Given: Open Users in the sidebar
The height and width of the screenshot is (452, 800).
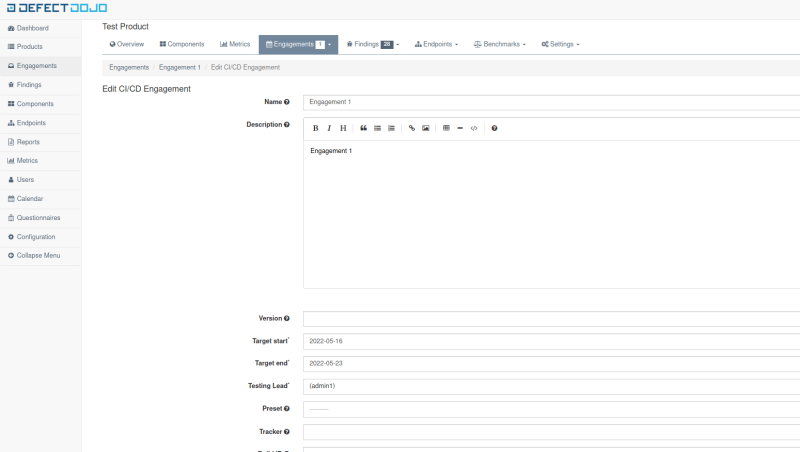Looking at the screenshot, I should pyautogui.click(x=40, y=180).
